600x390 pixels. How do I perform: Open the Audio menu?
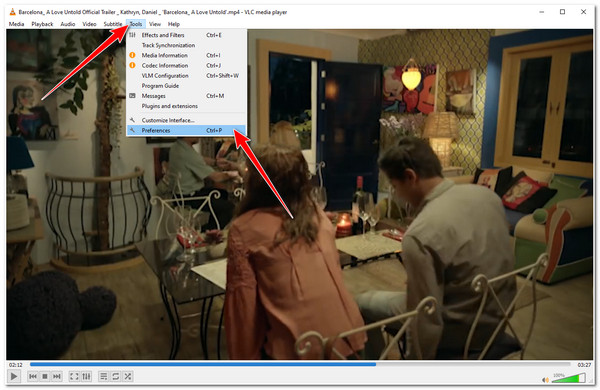coord(68,24)
